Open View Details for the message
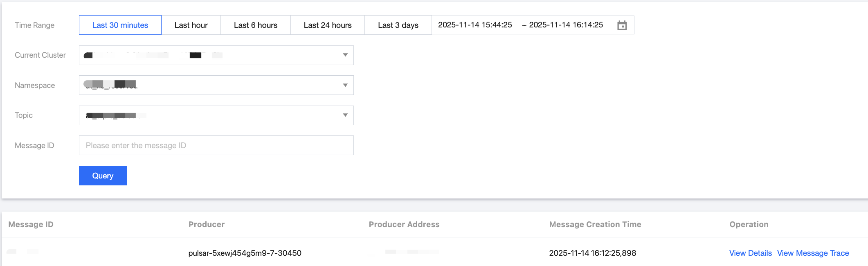868x266 pixels. click(750, 253)
